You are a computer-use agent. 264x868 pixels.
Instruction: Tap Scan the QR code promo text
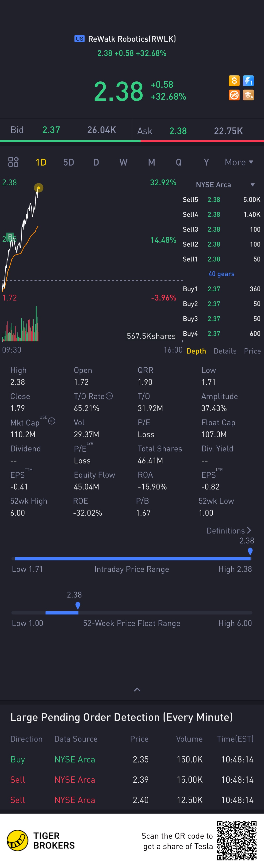(177, 841)
